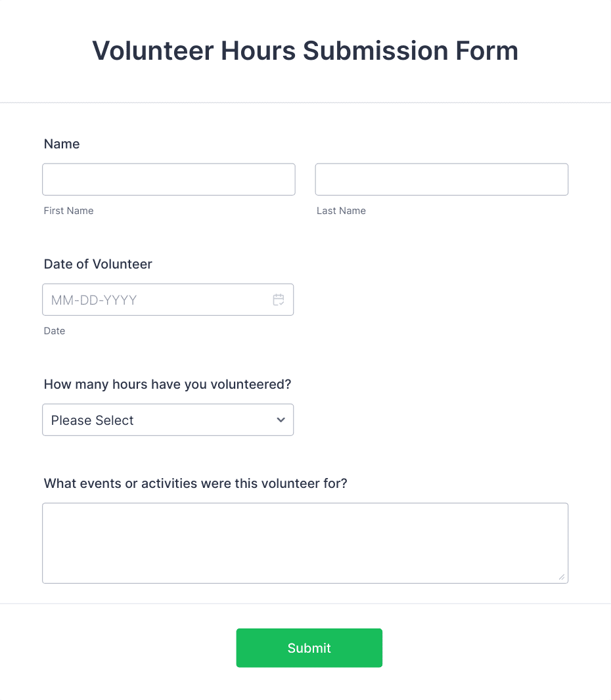Submit the volunteer hours form

point(309,648)
